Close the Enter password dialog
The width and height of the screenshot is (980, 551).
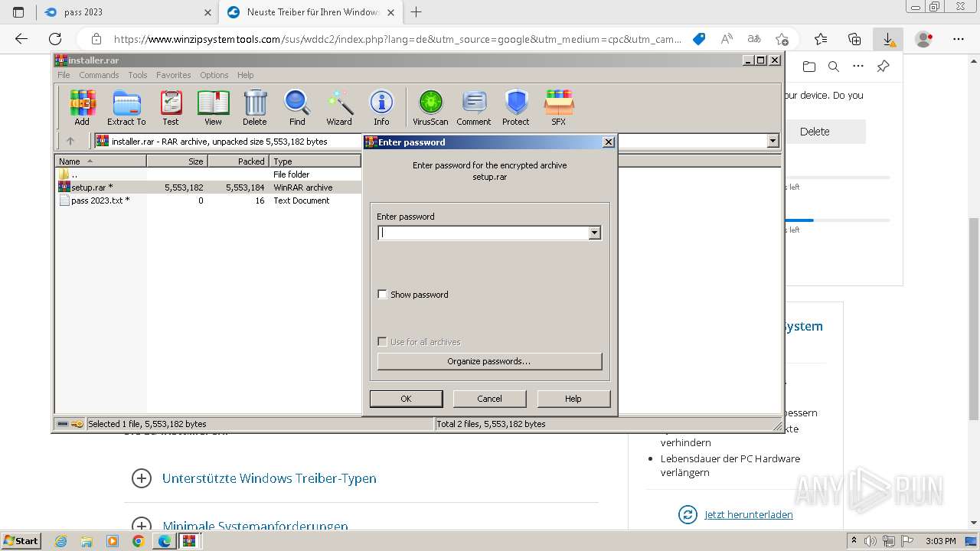(x=608, y=142)
